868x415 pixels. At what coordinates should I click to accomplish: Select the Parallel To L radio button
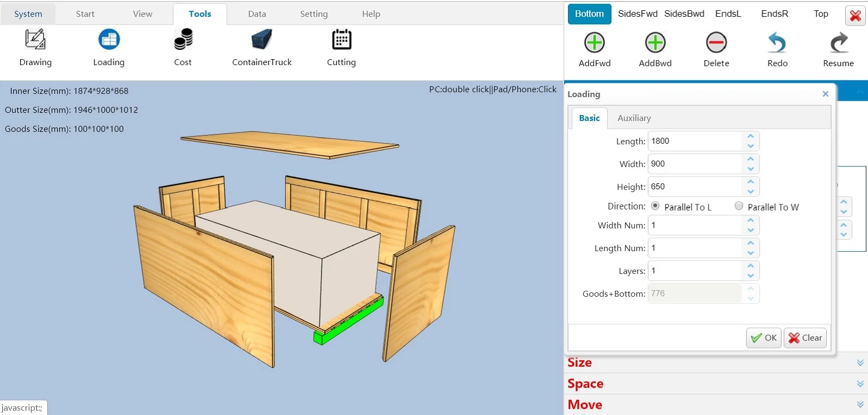655,206
